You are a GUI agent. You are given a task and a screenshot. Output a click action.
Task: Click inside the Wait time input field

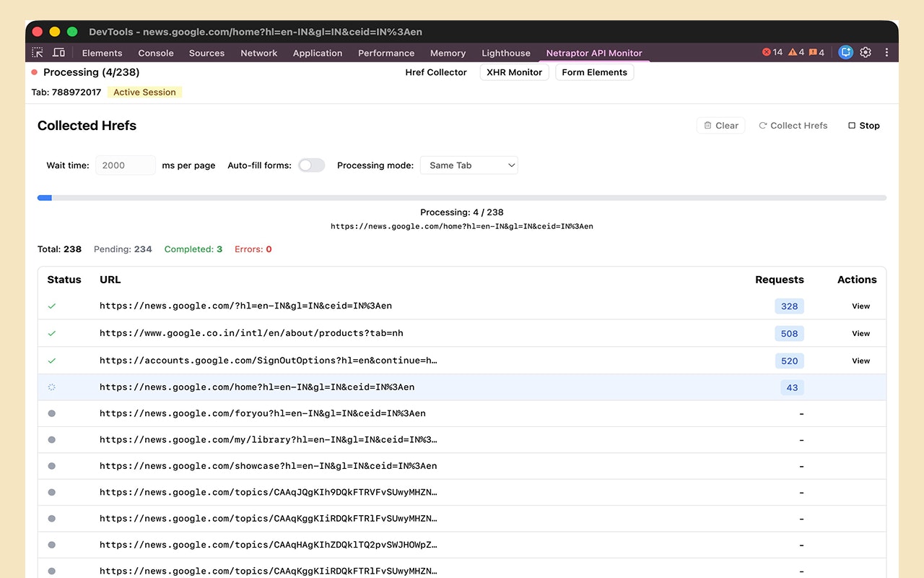[125, 165]
